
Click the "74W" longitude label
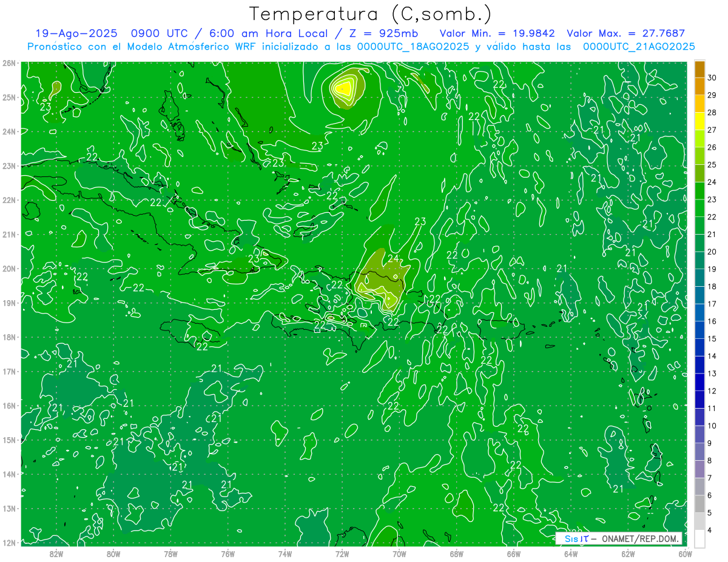coord(285,554)
